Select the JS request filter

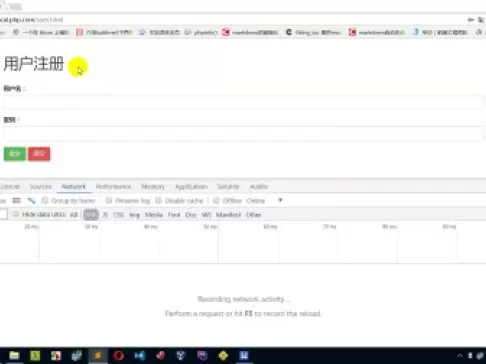point(105,215)
